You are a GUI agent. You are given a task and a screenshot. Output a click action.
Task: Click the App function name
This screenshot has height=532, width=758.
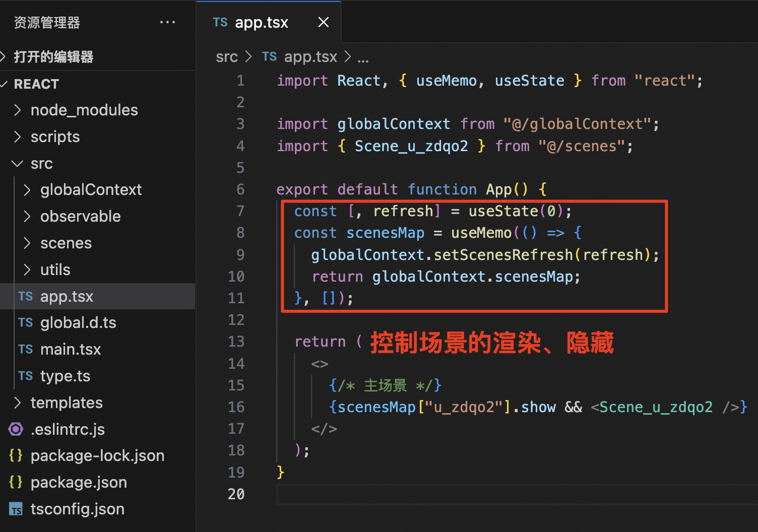coord(499,189)
